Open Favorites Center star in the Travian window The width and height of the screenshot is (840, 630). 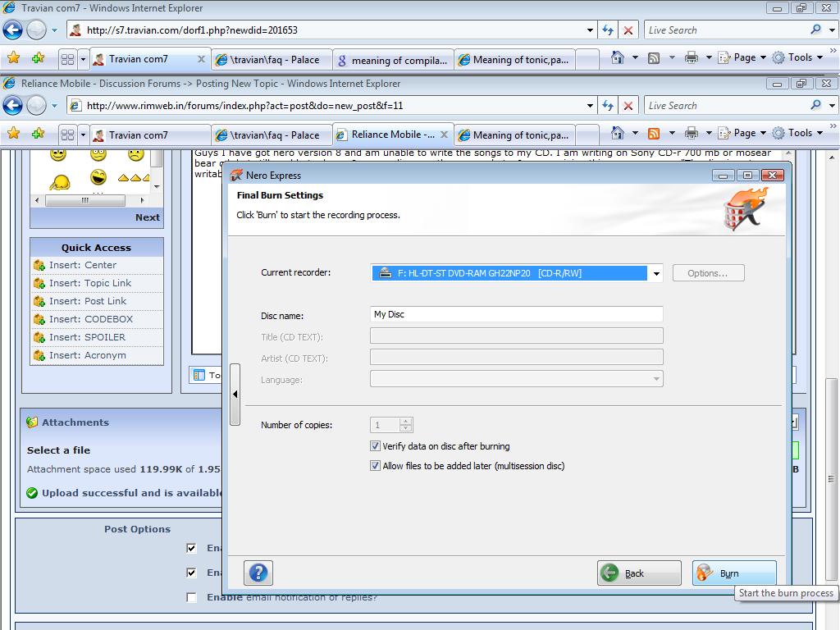pyautogui.click(x=13, y=58)
